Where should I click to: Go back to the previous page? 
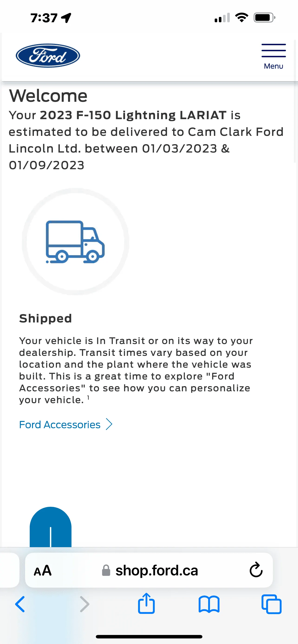(20, 604)
